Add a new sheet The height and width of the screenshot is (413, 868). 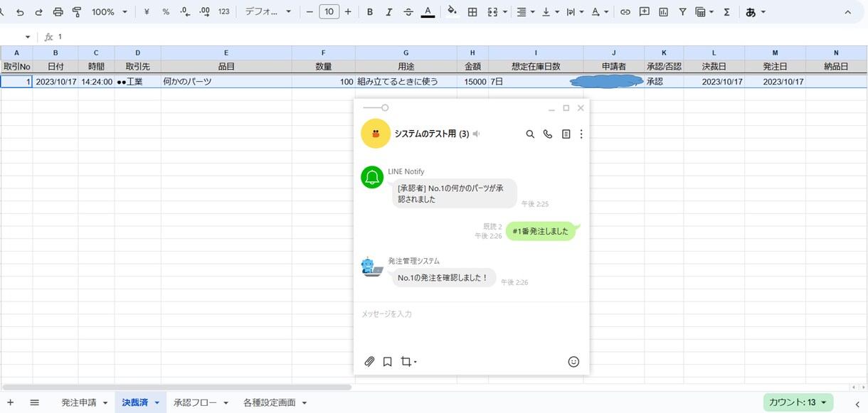coord(10,402)
